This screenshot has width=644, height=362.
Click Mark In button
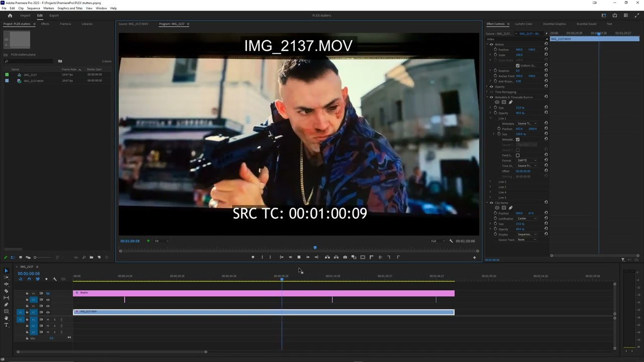point(262,257)
